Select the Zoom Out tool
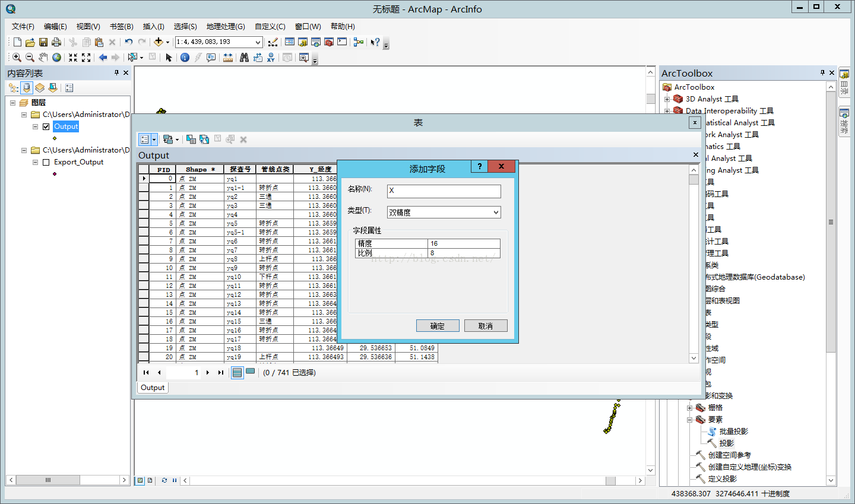855x504 pixels. tap(30, 58)
